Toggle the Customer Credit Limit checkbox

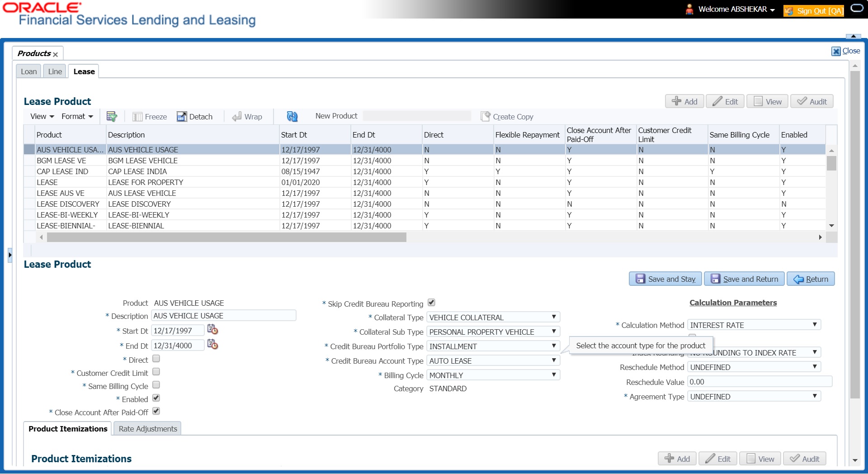[x=156, y=372]
